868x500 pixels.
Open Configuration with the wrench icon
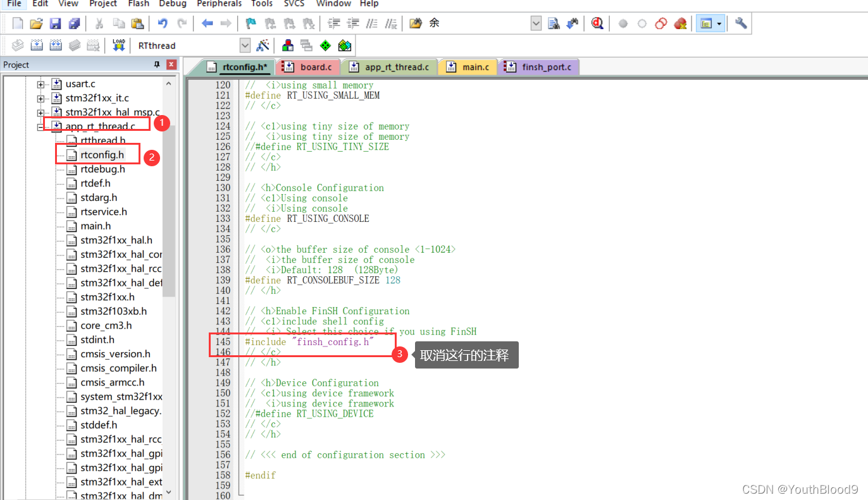(741, 23)
